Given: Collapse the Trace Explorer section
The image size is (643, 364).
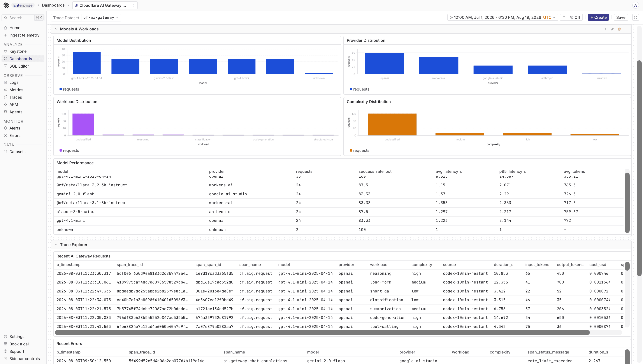Looking at the screenshot, I should 56,245.
